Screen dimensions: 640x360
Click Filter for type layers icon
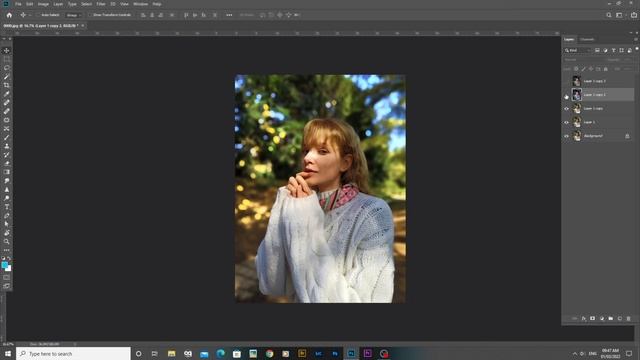pos(613,50)
